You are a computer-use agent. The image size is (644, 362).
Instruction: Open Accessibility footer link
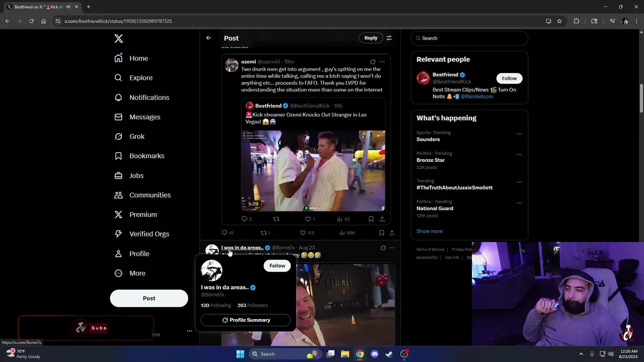(x=427, y=257)
